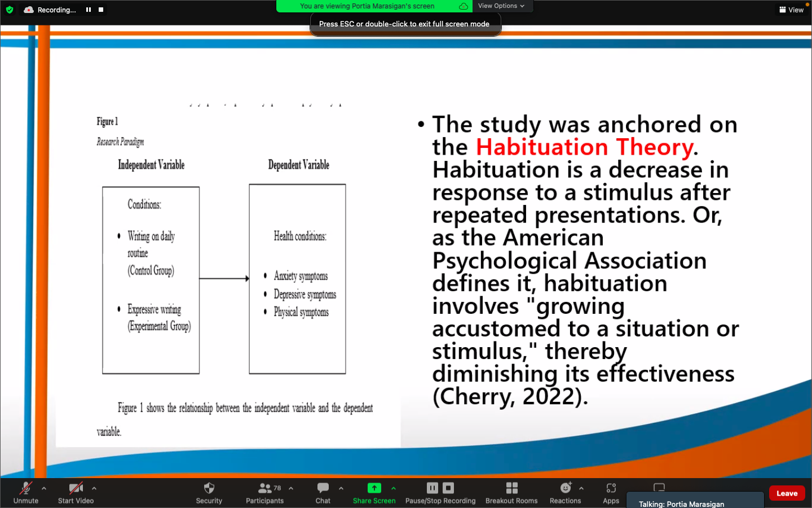
Task: Open the Participants panel
Action: 264,489
